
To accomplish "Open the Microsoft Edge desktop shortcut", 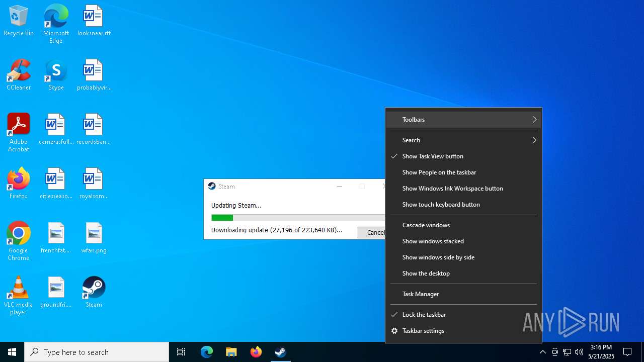I will click(x=56, y=24).
